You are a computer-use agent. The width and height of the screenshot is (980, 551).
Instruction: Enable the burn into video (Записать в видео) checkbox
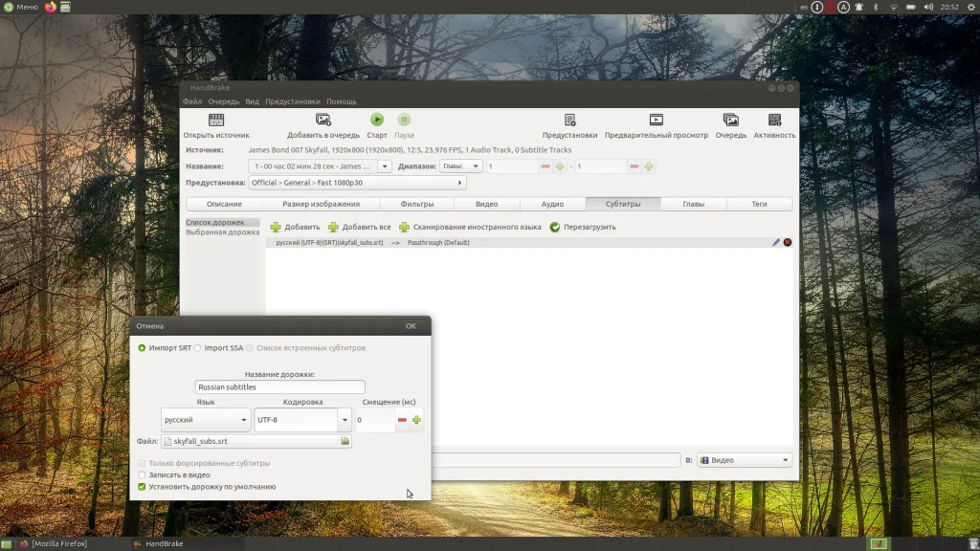(x=143, y=474)
